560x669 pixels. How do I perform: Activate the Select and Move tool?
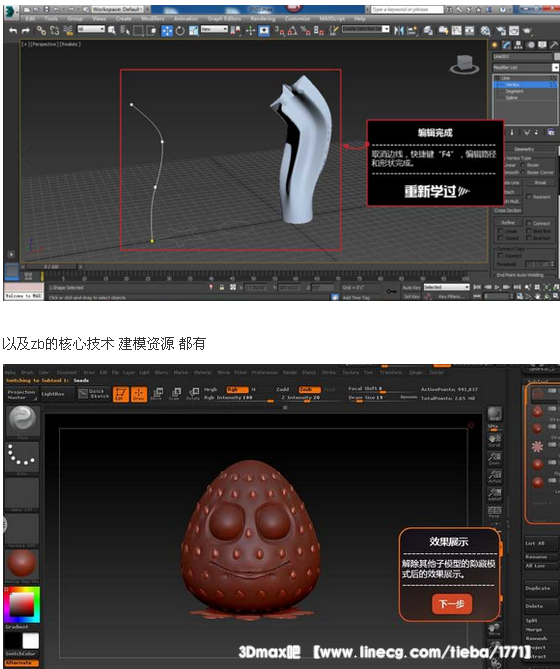pos(167,31)
